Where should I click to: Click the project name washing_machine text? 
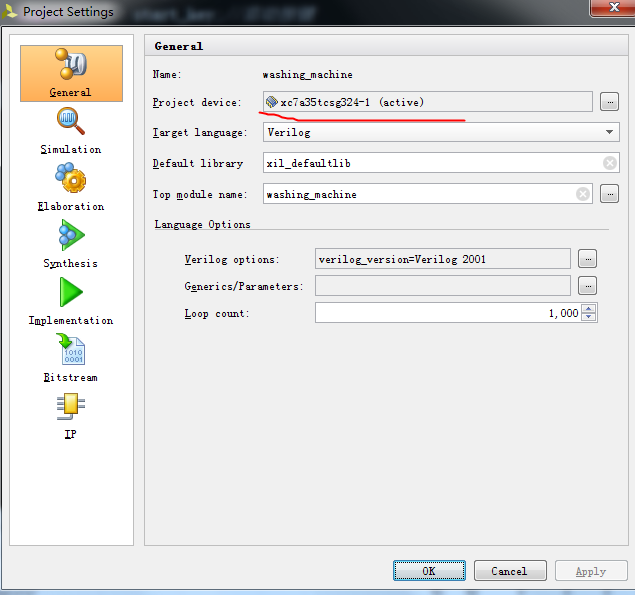tap(307, 75)
